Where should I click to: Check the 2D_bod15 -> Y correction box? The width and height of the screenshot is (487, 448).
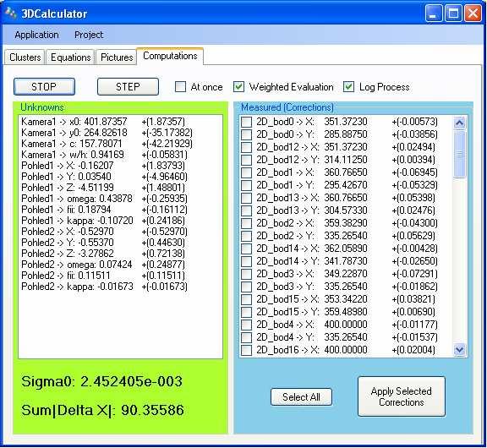(246, 312)
